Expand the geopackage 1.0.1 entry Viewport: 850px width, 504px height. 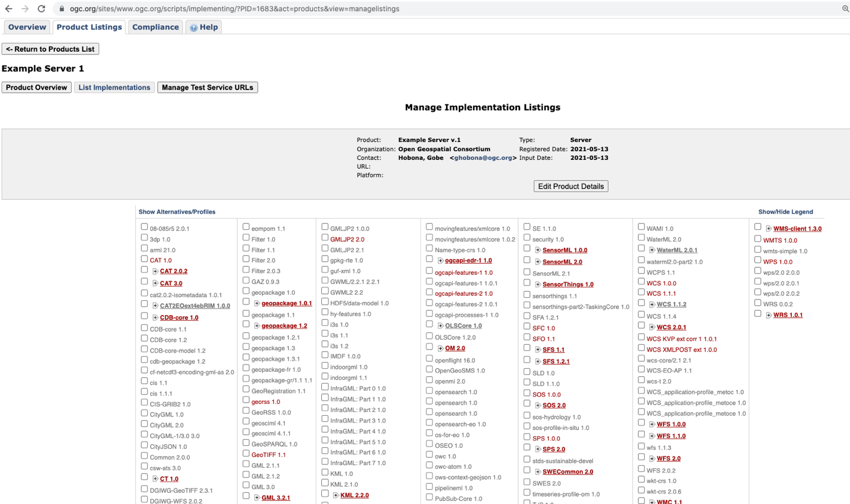(x=257, y=303)
